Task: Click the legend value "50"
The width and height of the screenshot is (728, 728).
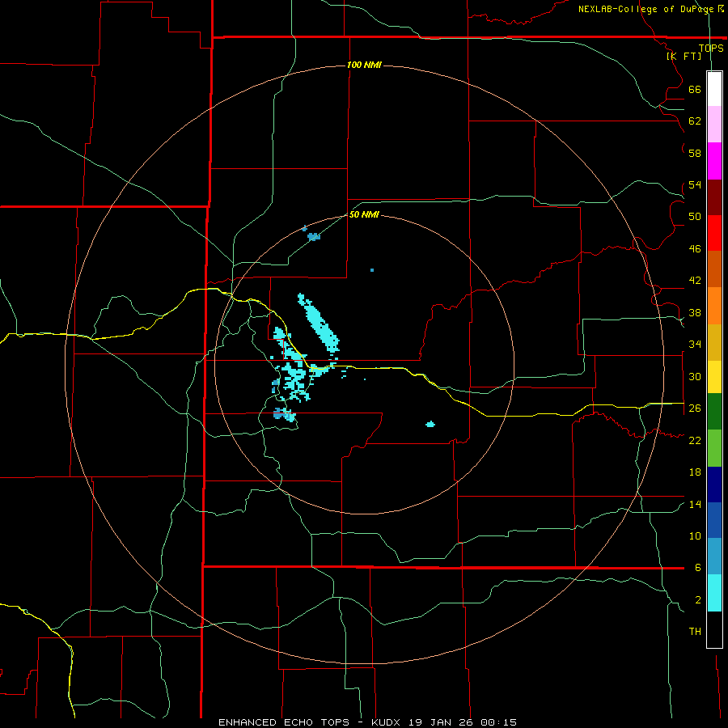Action: 695,216
